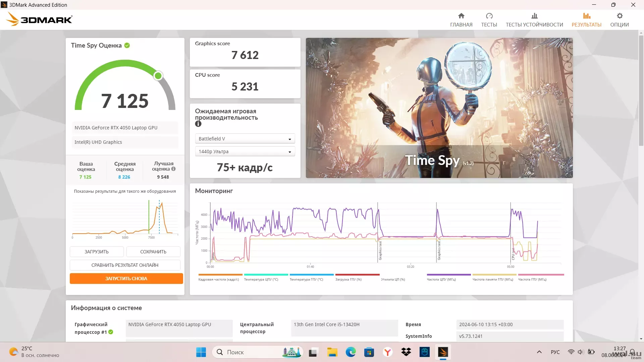
Task: Open Yandex Browser from the taskbar
Action: pos(387,352)
